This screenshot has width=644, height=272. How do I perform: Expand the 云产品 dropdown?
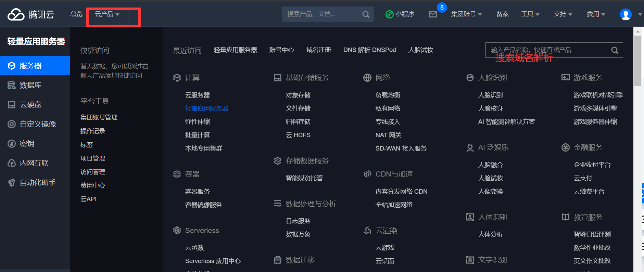point(107,14)
